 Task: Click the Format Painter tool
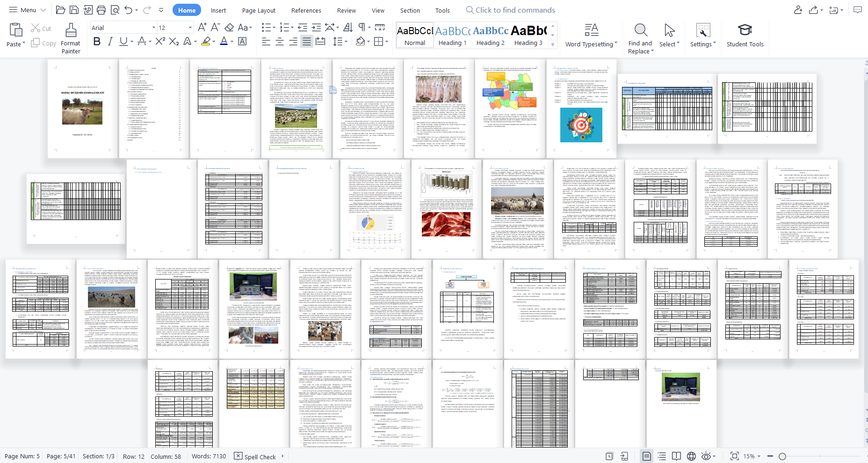71,37
